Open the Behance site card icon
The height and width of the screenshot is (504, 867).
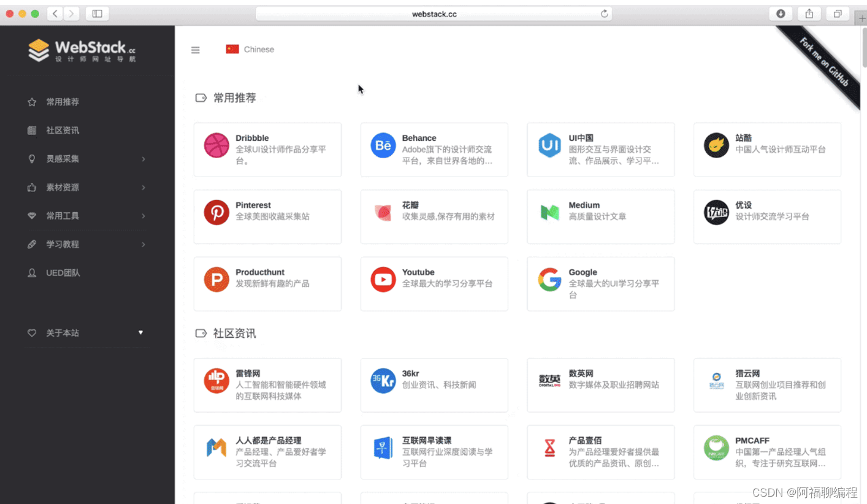pyautogui.click(x=383, y=146)
